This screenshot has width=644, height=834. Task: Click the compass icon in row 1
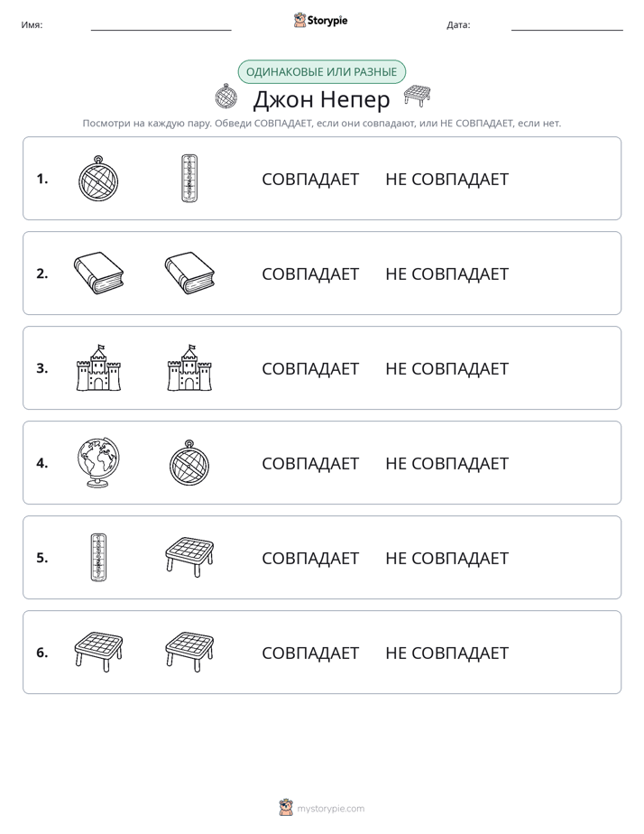click(x=98, y=178)
